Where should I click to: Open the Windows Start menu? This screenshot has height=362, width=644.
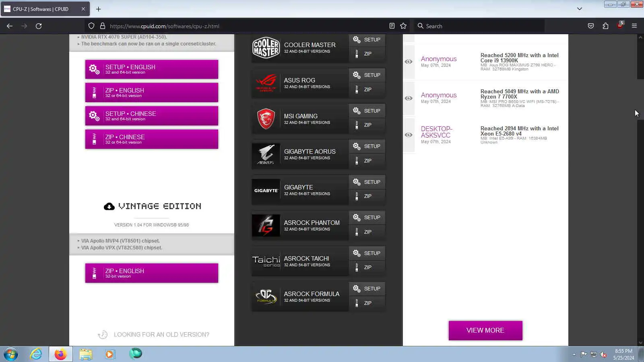point(11,354)
